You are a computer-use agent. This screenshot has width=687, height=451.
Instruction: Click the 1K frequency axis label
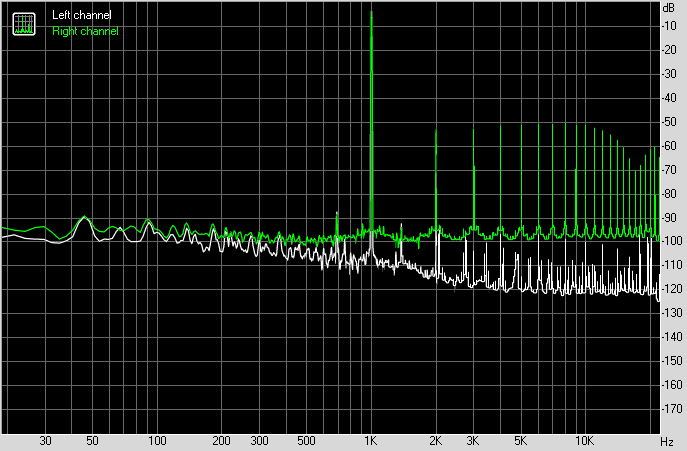(371, 440)
